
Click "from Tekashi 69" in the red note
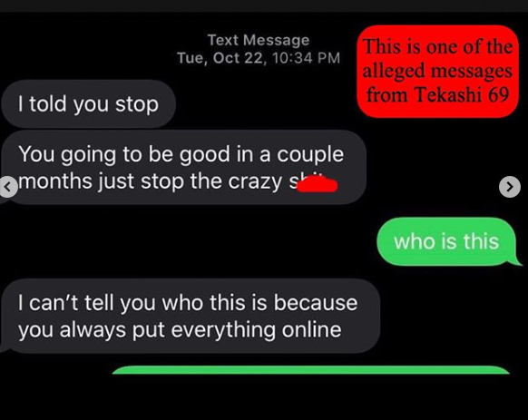point(437,94)
